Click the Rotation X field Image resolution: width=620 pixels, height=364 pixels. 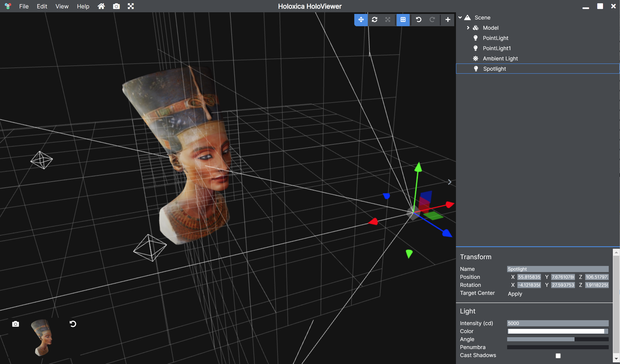(529, 285)
